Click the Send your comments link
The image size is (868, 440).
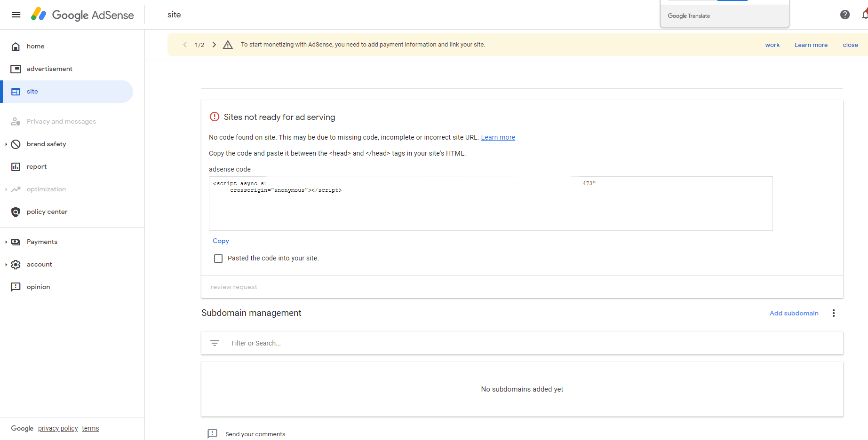point(255,434)
